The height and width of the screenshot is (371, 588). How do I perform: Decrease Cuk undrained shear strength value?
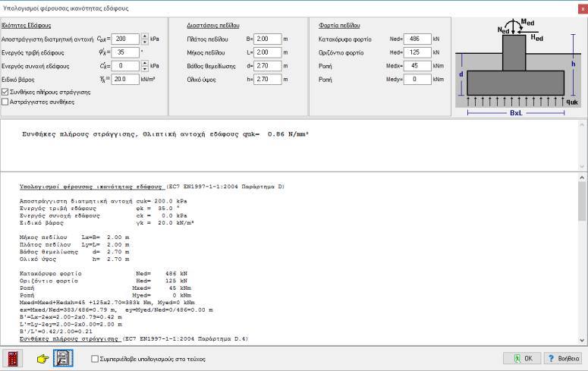point(145,42)
